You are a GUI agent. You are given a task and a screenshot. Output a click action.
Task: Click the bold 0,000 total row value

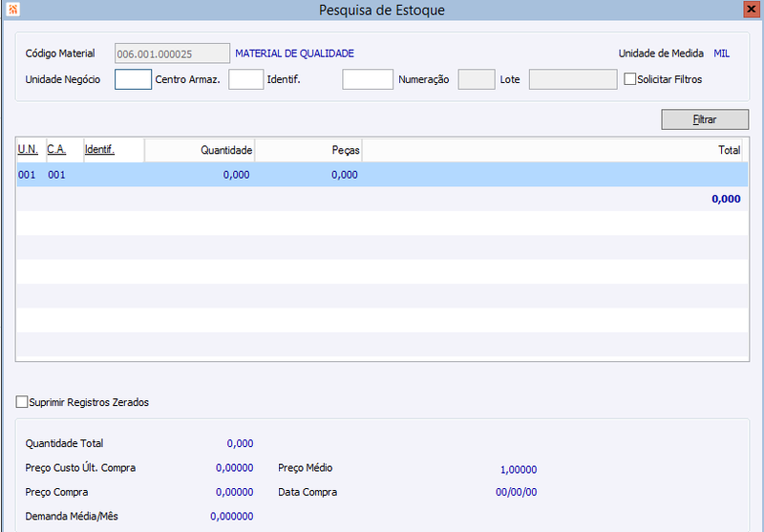(726, 199)
